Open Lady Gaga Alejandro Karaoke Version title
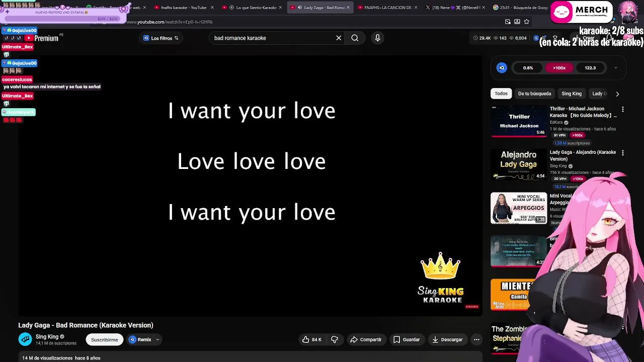Screen dimensions: 644x362 pyautogui.click(x=583, y=155)
